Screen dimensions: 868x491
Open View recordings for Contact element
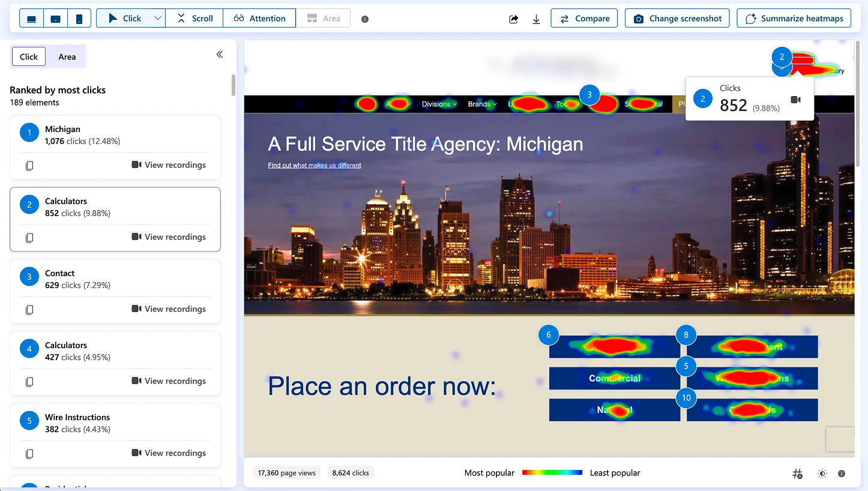169,309
